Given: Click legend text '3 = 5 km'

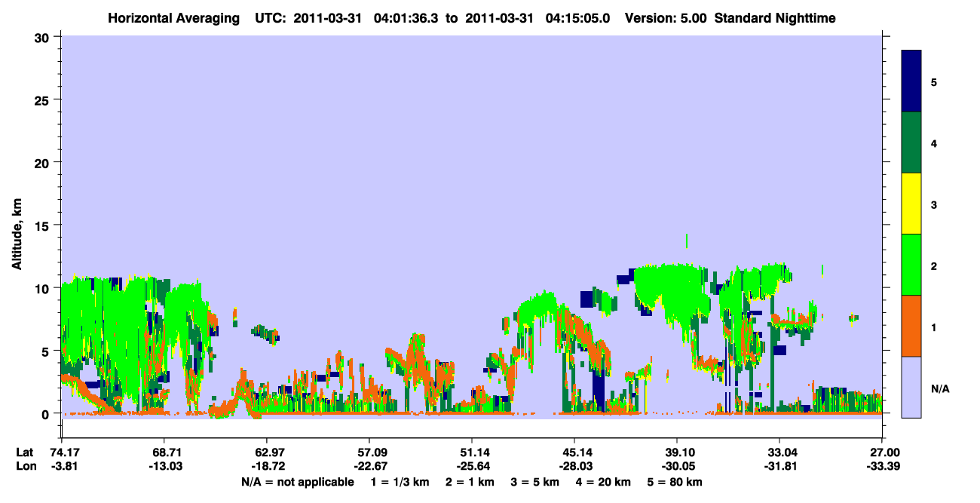Looking at the screenshot, I should pyautogui.click(x=535, y=482).
